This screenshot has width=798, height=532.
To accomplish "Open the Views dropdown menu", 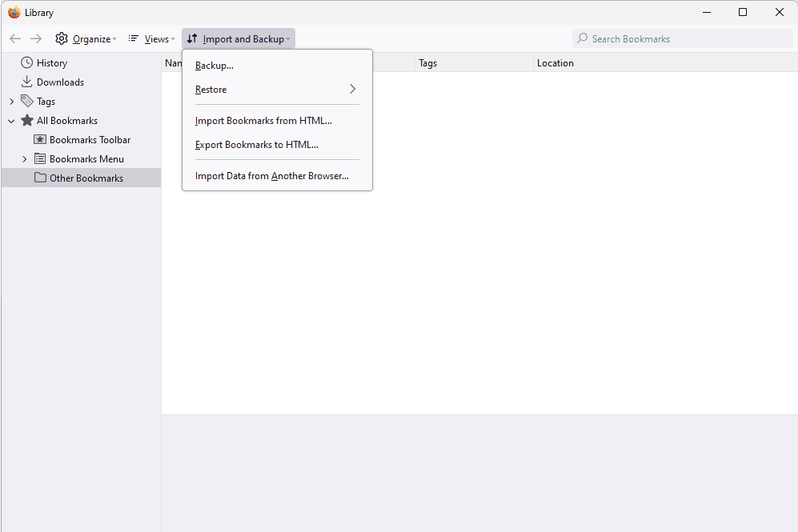I will click(x=151, y=38).
